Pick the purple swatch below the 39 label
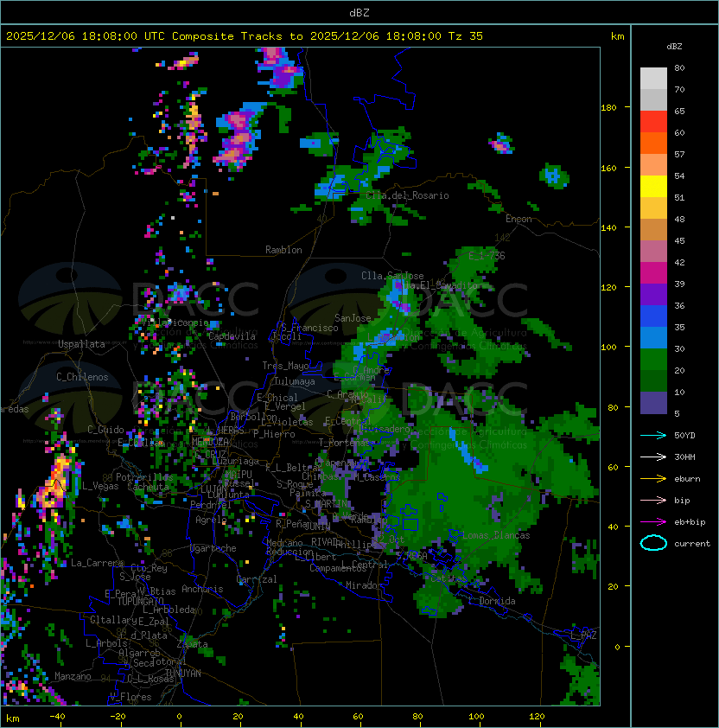This screenshot has height=728, width=719. [x=653, y=294]
